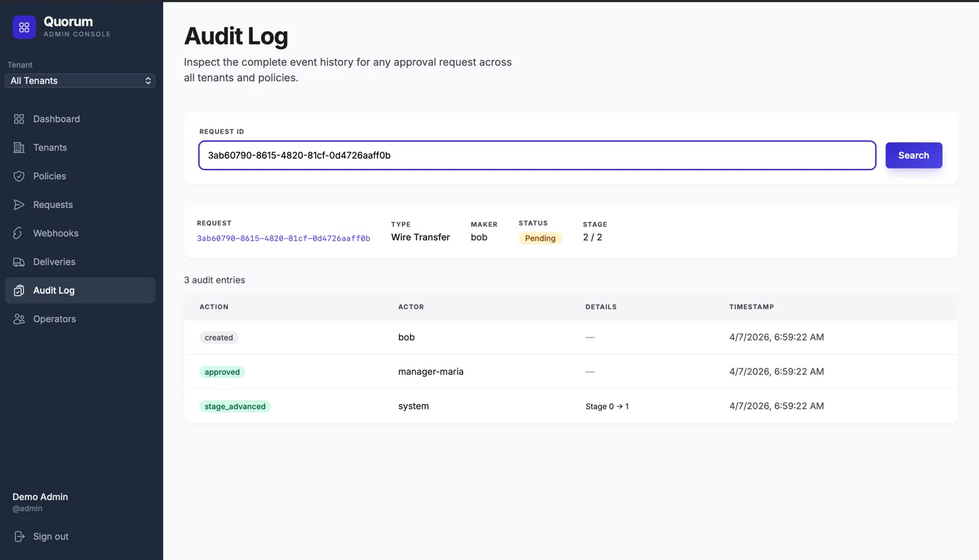Click the Policies shield icon
Viewport: 979px width, 560px height.
point(19,176)
